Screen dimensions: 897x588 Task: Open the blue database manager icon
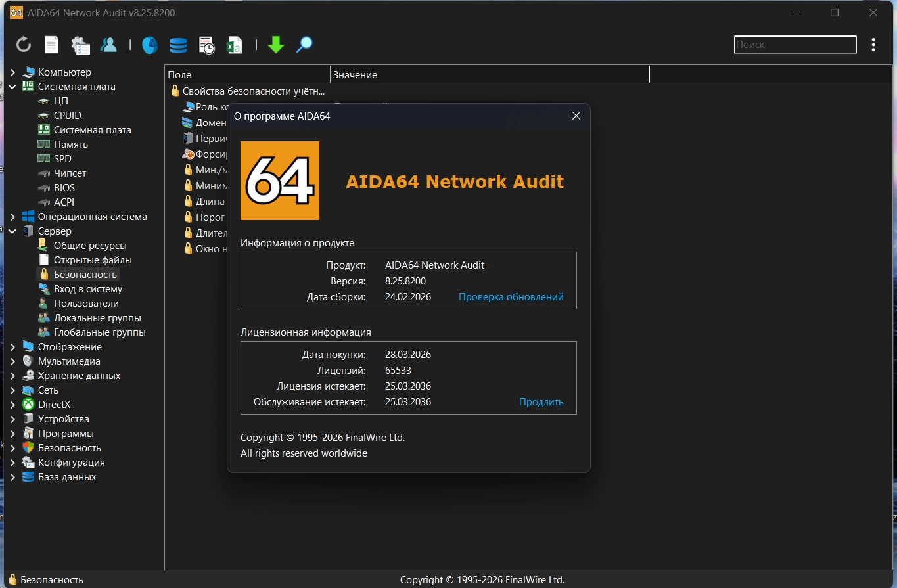tap(178, 45)
